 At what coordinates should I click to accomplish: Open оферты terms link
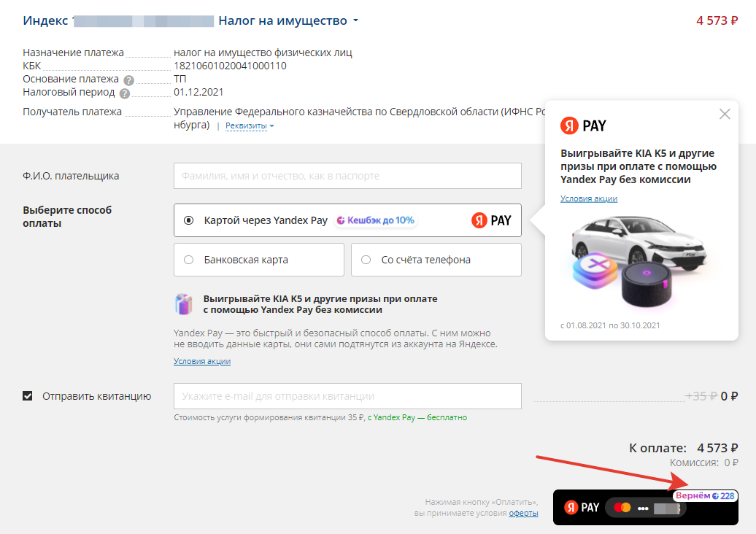523,514
